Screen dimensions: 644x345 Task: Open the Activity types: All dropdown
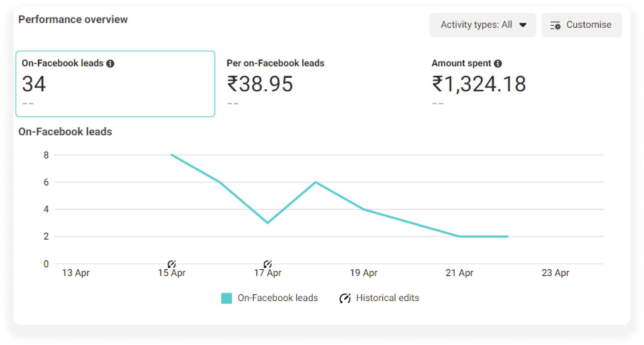[483, 25]
